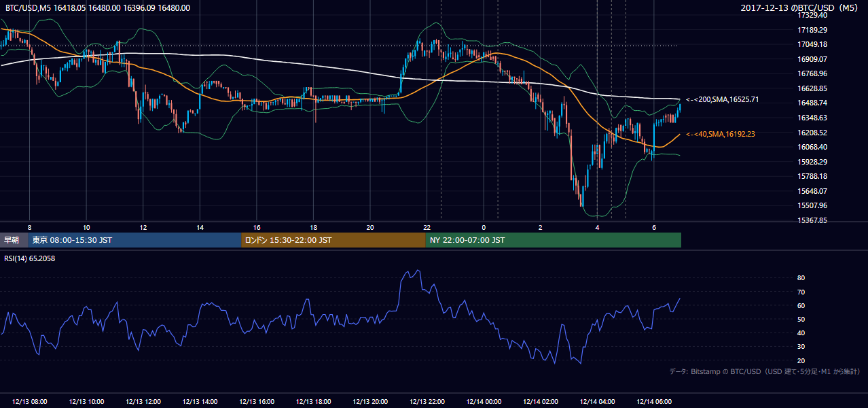Click the RSI level 50 label
Viewport: 868px width, 408px height.
point(801,319)
